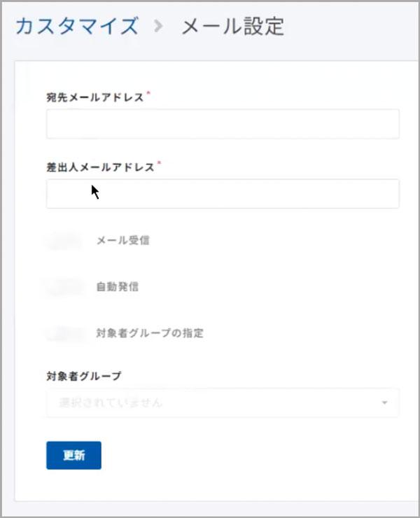
Task: Click the メール設定 page title
Action: click(x=233, y=27)
